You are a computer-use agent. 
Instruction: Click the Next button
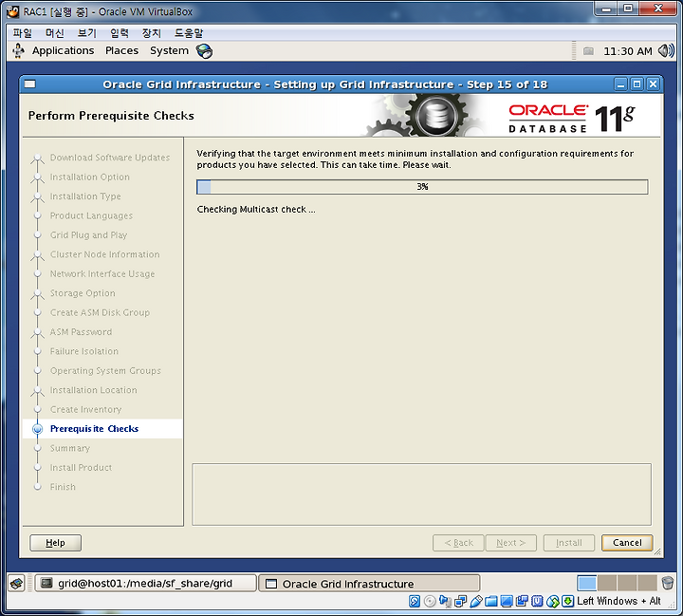(511, 543)
